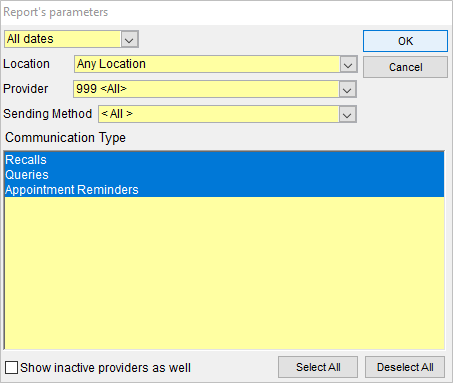Screen dimensions: 453x383
Task: Click the Report's parameters title bar
Action: tap(226, 12)
